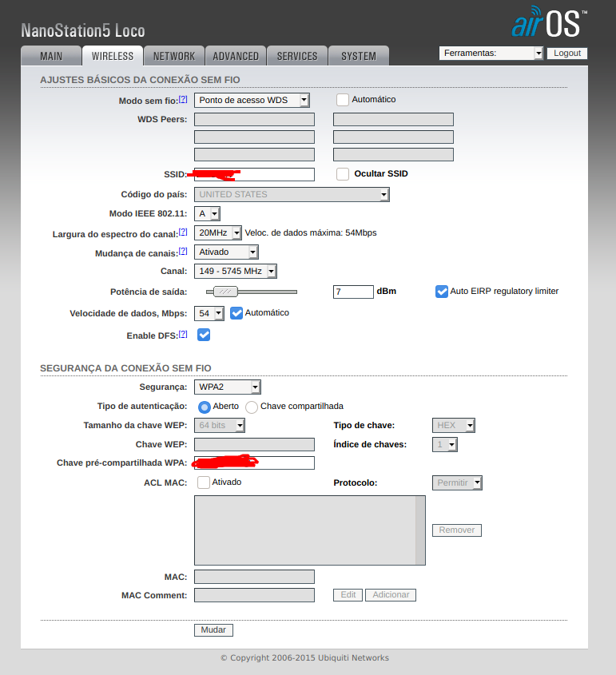Image resolution: width=616 pixels, height=675 pixels.
Task: Open Tamanho da chave WEP dropdown
Action: 220,425
